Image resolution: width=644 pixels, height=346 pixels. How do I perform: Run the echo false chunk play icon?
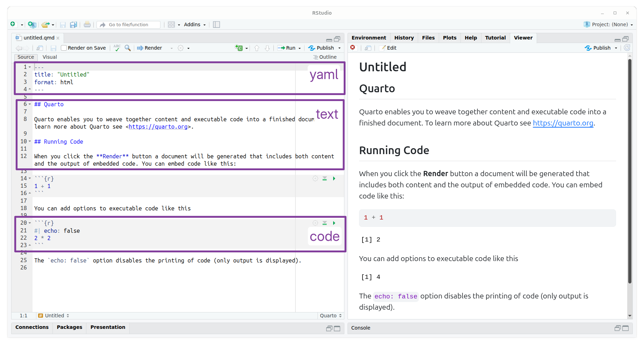click(334, 223)
